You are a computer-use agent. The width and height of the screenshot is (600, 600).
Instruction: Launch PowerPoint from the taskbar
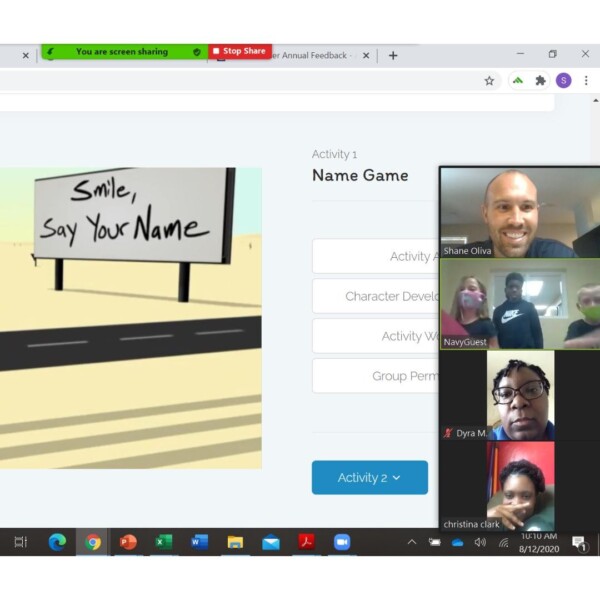[x=128, y=542]
